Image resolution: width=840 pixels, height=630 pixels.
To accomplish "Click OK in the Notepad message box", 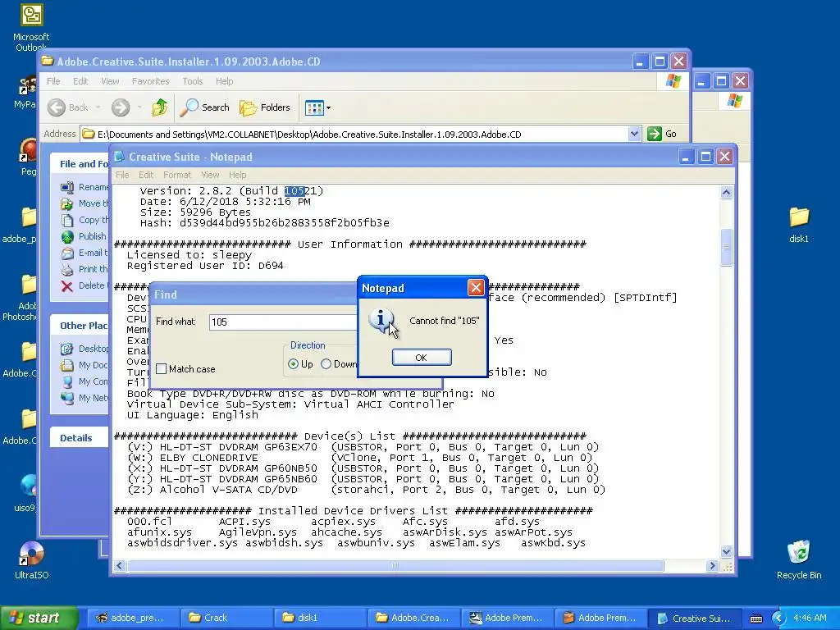I will (422, 358).
